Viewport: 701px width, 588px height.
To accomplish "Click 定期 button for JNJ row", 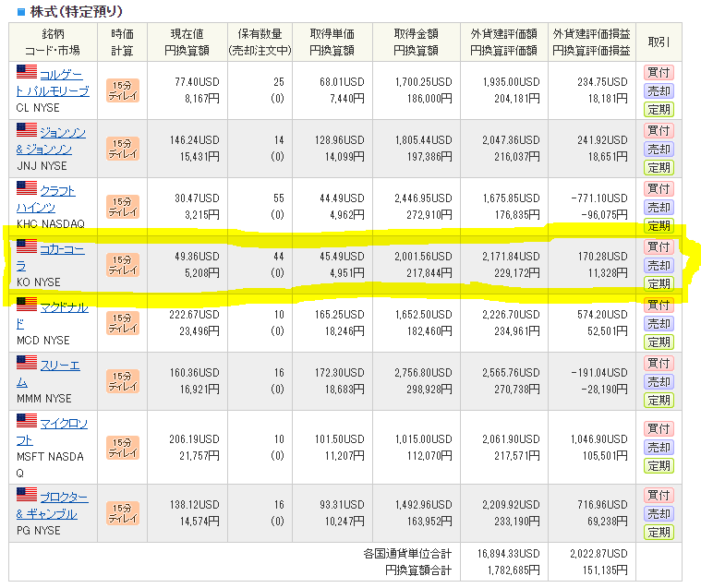I will point(659,168).
